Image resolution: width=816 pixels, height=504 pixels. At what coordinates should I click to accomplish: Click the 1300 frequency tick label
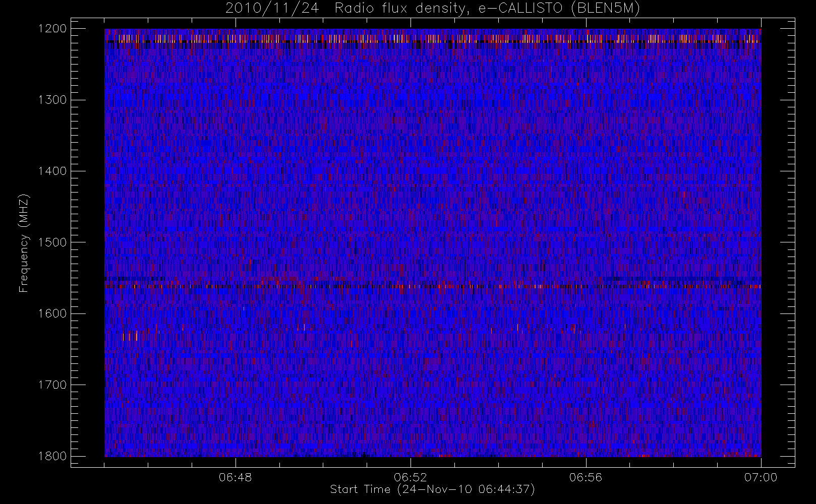(52, 100)
